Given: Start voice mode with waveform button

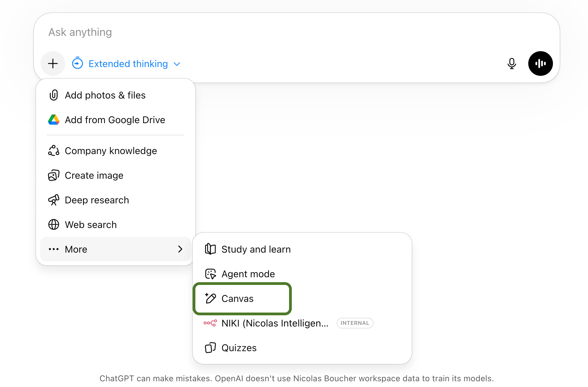Looking at the screenshot, I should click(x=540, y=63).
